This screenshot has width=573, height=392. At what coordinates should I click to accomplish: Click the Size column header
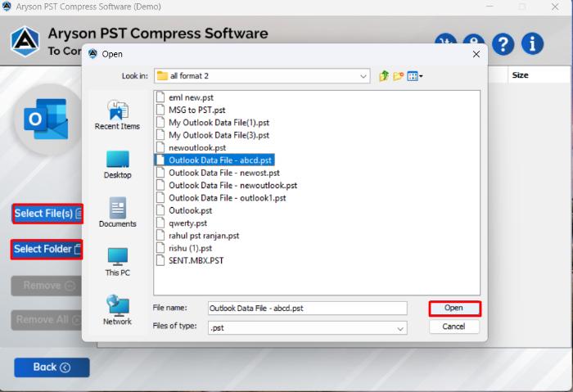[520, 75]
